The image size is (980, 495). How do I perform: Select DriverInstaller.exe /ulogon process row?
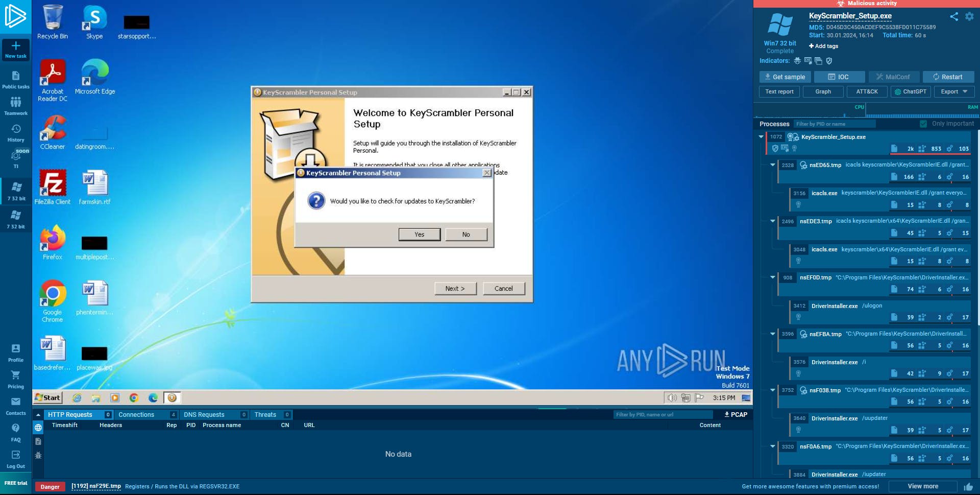click(880, 312)
